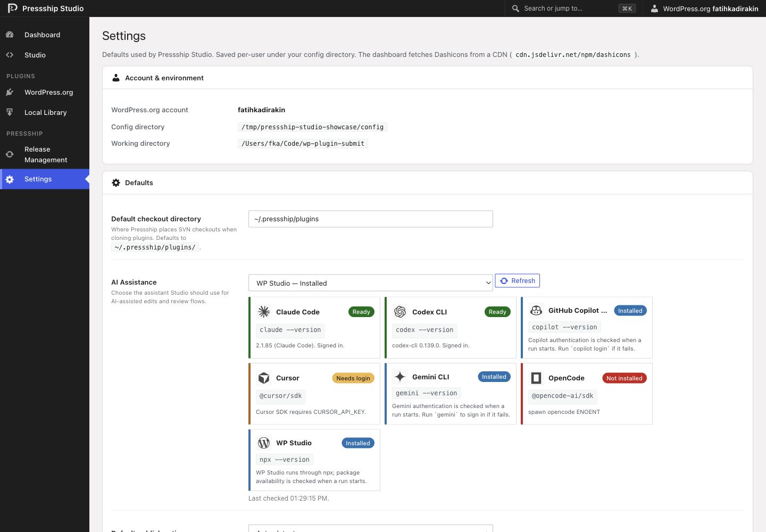This screenshot has width=766, height=532.
Task: Click the WordPress.org plugin icon in sidebar
Action: point(10,92)
